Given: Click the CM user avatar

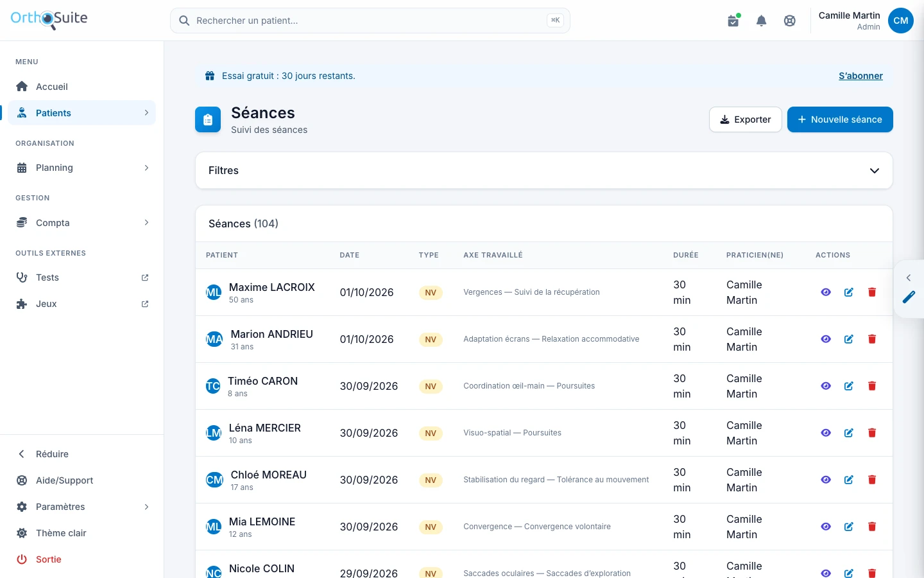Looking at the screenshot, I should [x=901, y=21].
